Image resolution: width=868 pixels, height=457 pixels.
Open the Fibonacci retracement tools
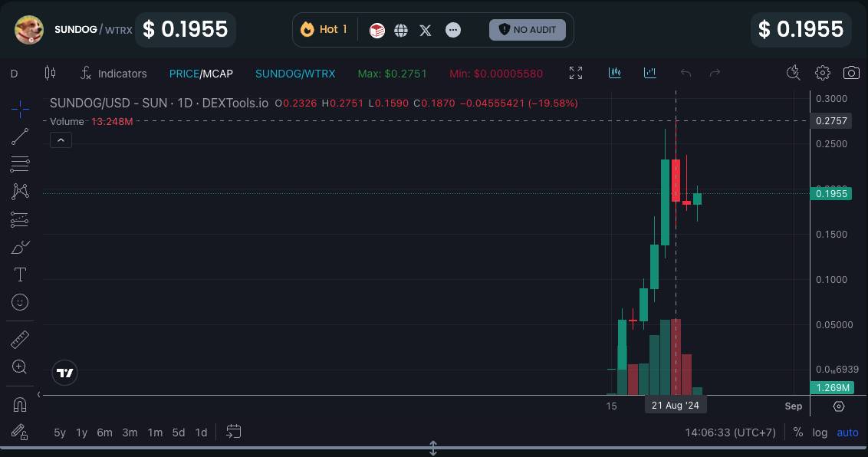point(20,164)
